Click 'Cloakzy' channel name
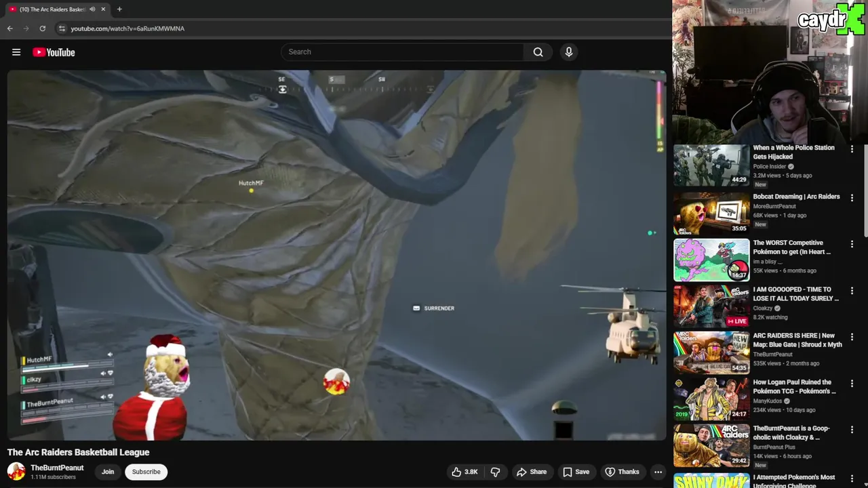This screenshot has width=868, height=488. 764,308
